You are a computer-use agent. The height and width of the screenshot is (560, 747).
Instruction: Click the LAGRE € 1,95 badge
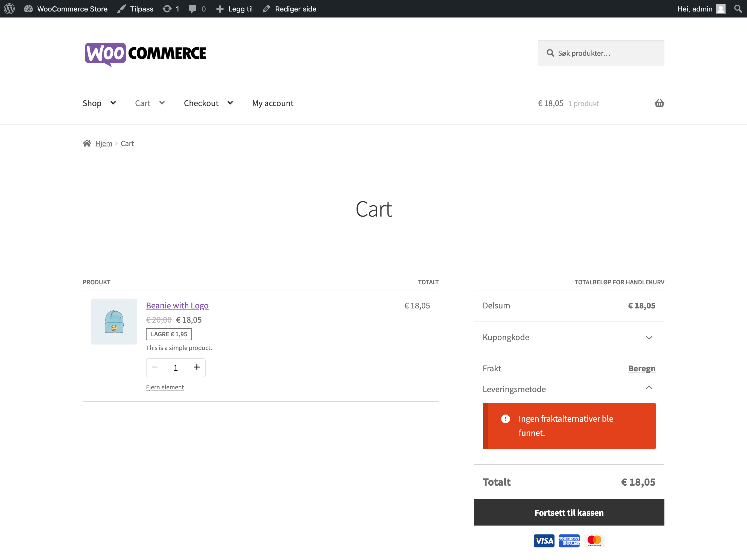(169, 334)
